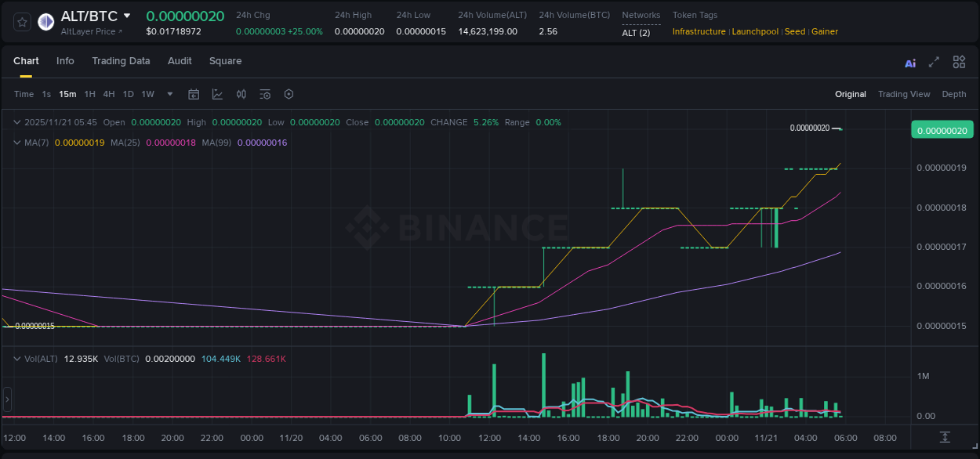Switch chart to Trading View mode
Image resolution: width=980 pixels, height=459 pixels.
904,94
